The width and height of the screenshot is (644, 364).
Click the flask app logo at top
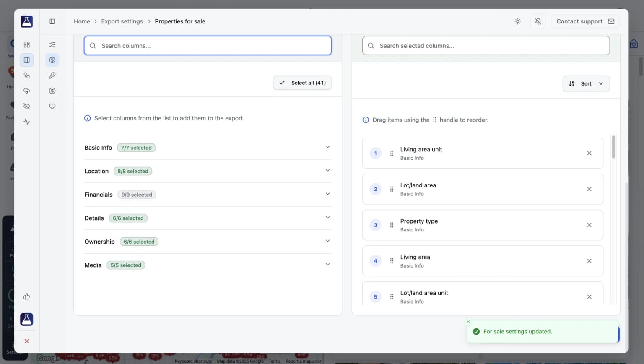[26, 21]
